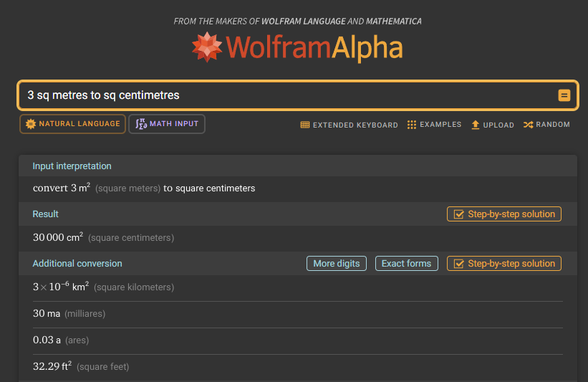Click the Random query link
This screenshot has width=588, height=382.
546,125
